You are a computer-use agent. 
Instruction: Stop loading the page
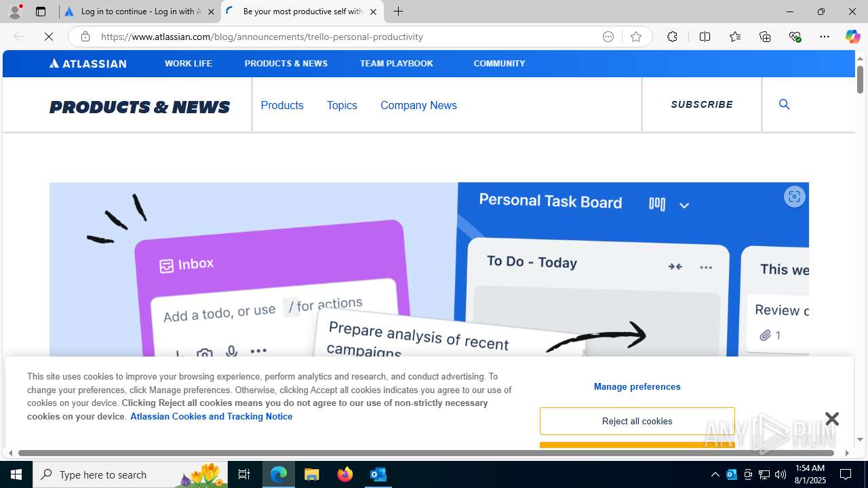point(49,37)
